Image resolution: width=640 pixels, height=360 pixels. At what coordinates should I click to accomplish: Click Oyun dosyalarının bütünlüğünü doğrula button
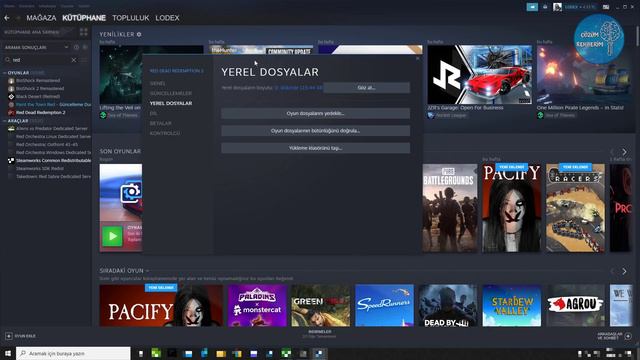[316, 131]
